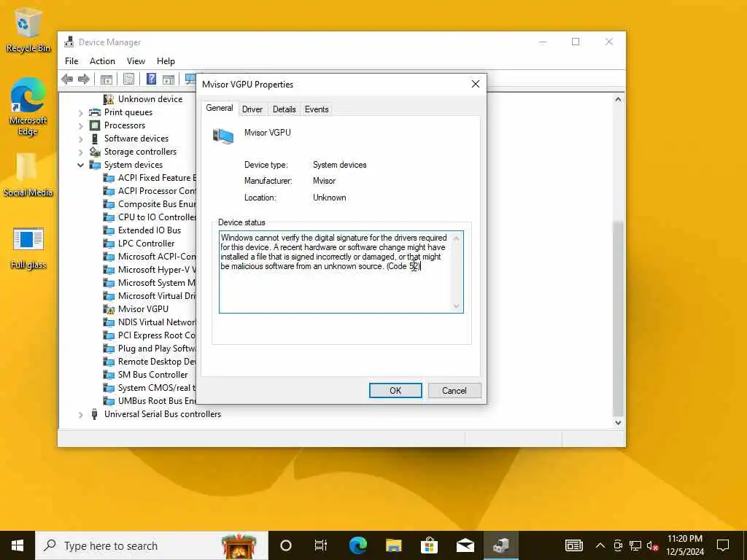Expand the Print queues node
The width and height of the screenshot is (747, 560).
coord(80,113)
